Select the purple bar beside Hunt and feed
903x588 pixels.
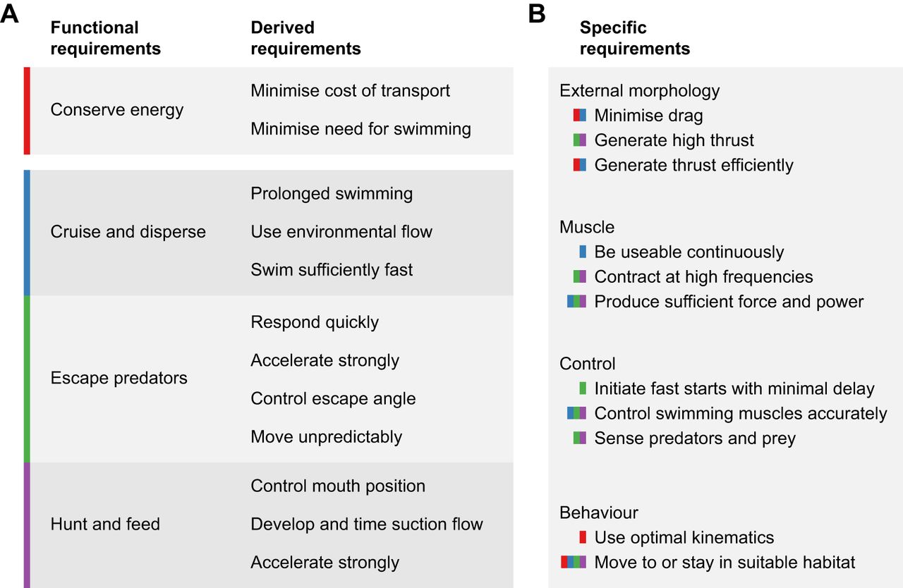click(27, 525)
